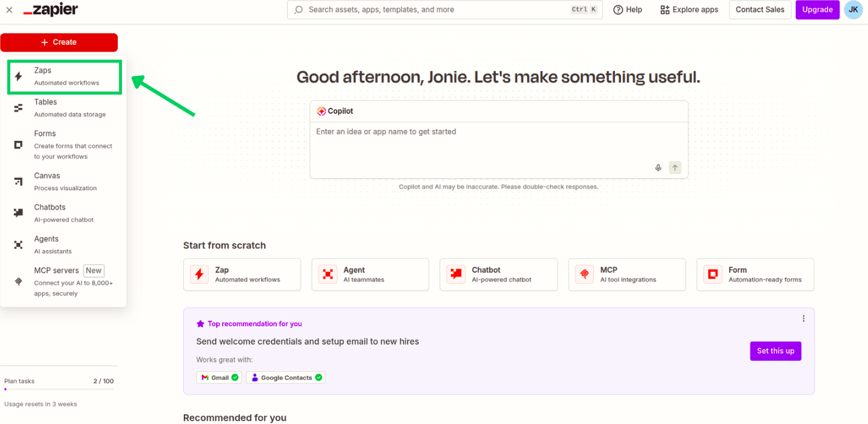Click the MCP card icon
This screenshot has width=868, height=424.
[x=585, y=275]
